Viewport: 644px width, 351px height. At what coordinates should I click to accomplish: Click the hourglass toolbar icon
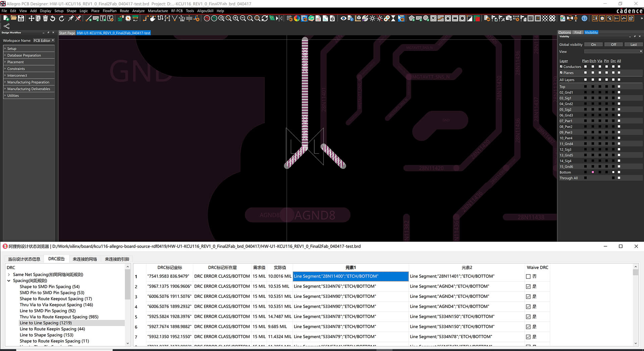point(393,18)
